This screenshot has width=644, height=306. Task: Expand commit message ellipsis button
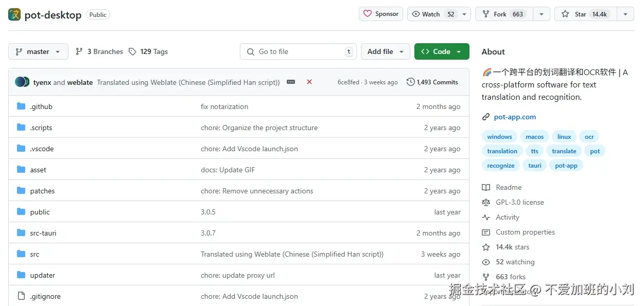point(291,82)
